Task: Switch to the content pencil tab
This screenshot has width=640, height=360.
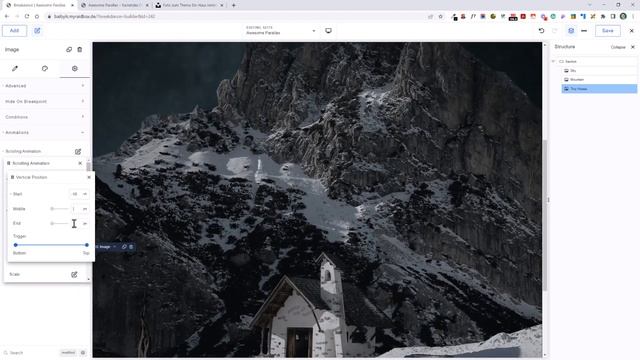Action: point(15,69)
